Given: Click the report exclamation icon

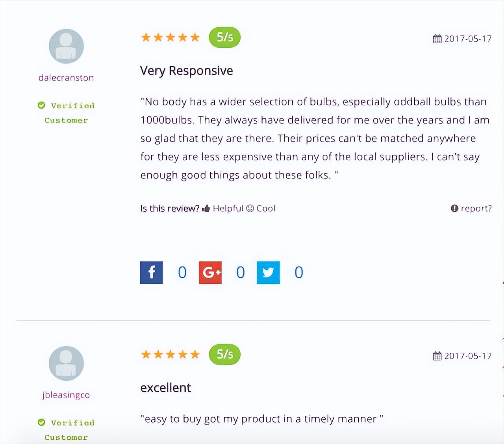Looking at the screenshot, I should [x=454, y=208].
